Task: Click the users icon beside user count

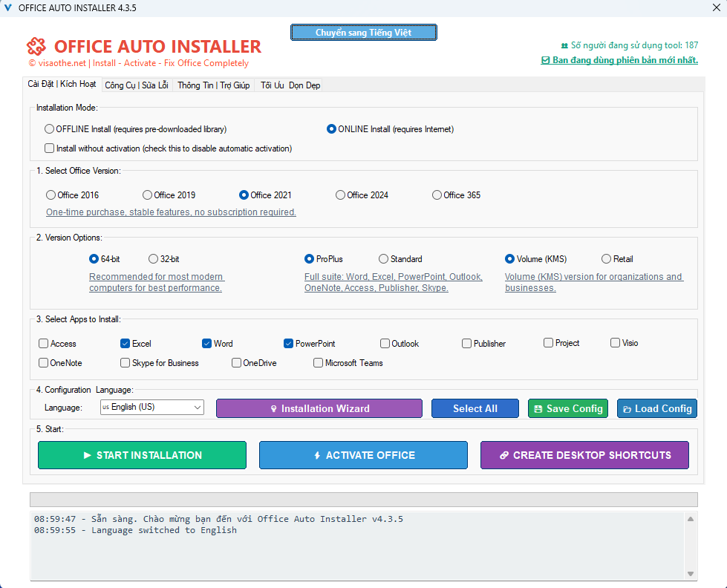Action: 564,45
